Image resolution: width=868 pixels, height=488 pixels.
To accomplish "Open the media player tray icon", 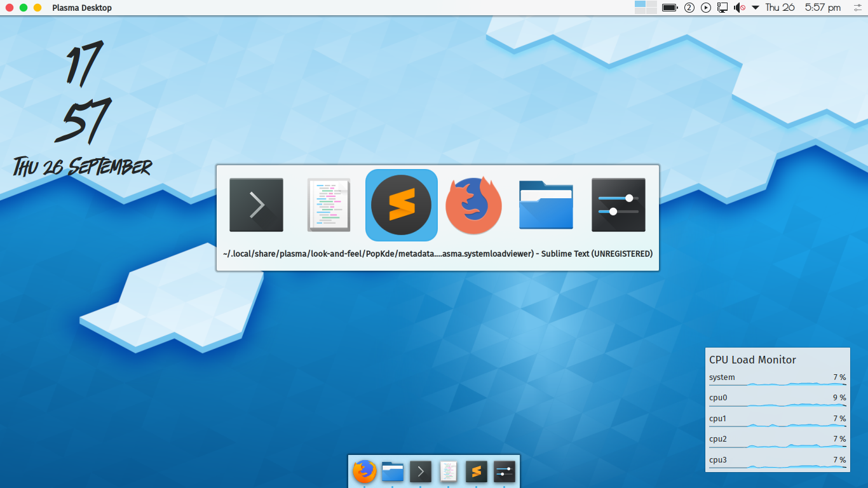I will point(706,8).
